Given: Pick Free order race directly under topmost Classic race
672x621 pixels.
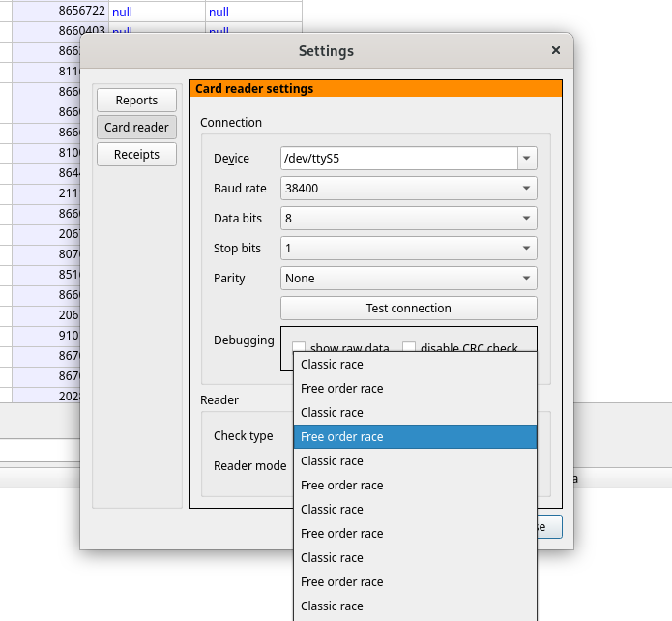Looking at the screenshot, I should pos(415,388).
